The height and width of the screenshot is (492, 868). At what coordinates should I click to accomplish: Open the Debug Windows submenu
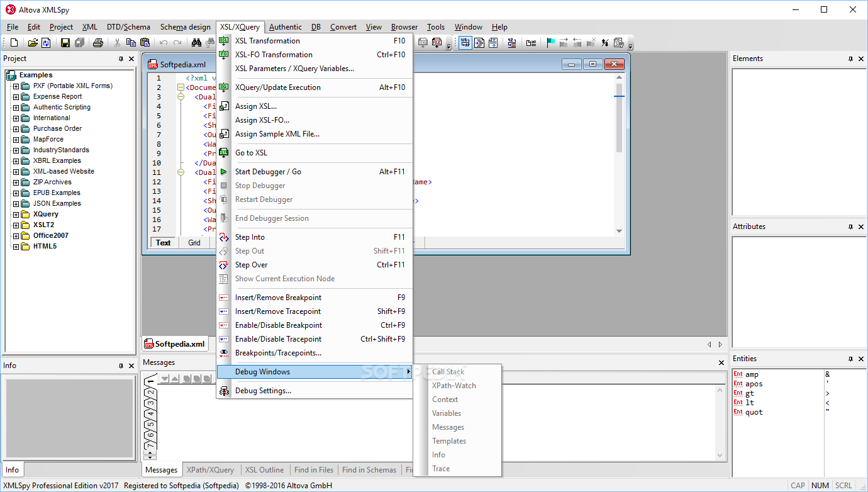pos(314,372)
